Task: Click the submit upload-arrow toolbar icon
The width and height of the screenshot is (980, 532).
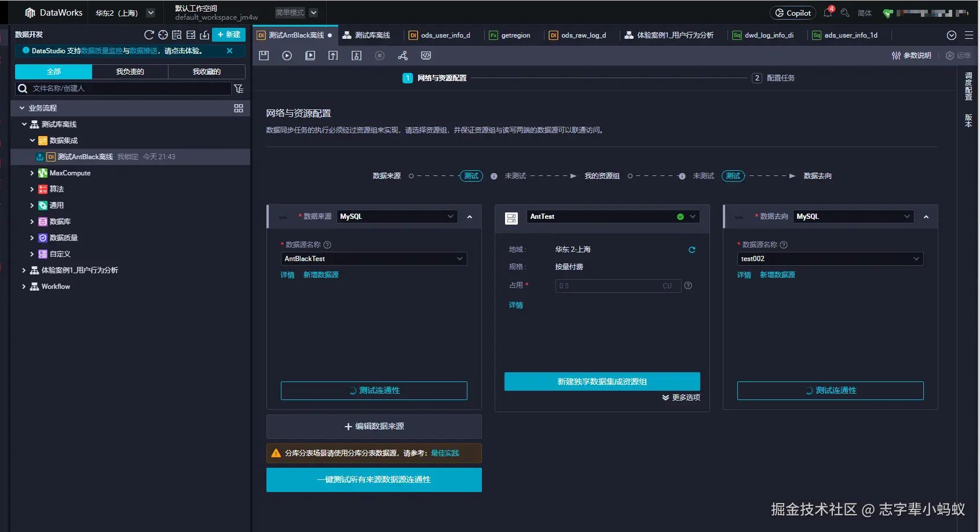Action: point(333,56)
